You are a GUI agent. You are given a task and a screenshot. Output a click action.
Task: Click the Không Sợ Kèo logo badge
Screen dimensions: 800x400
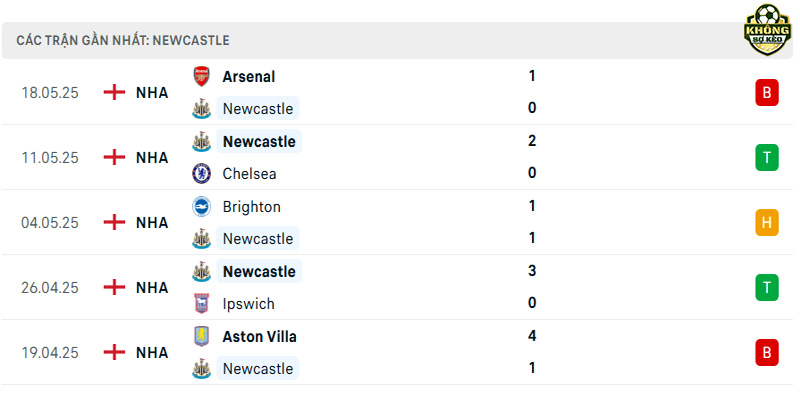pyautogui.click(x=767, y=30)
